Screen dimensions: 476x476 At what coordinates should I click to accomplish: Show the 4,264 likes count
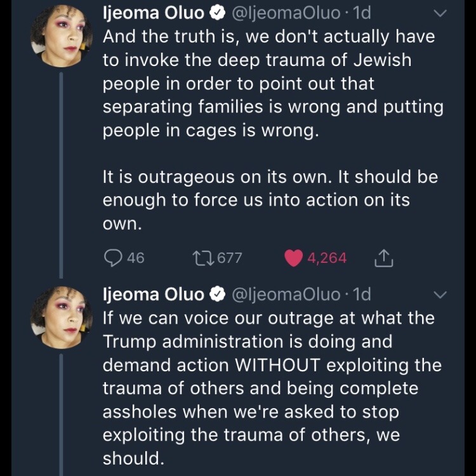(327, 258)
